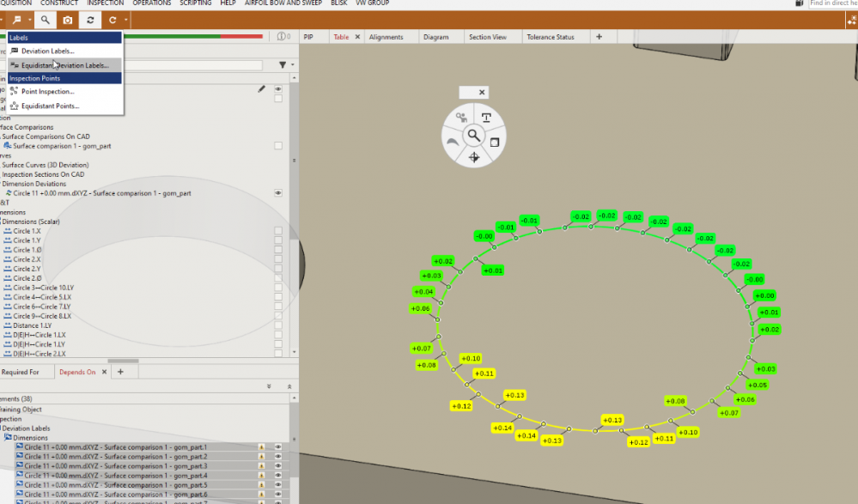The height and width of the screenshot is (504, 858).
Task: Open the labels flag tool dropdown arrow
Action: tap(30, 20)
